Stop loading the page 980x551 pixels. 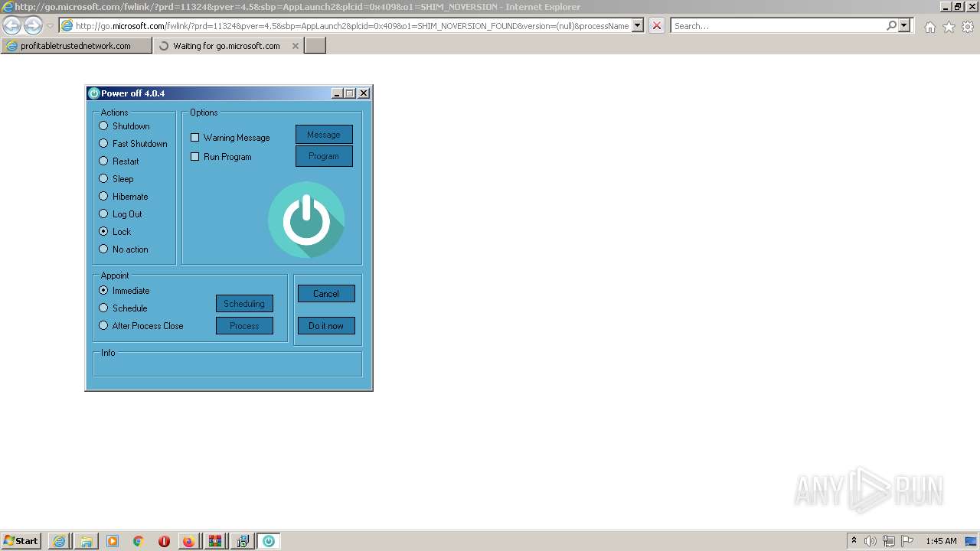click(x=657, y=25)
